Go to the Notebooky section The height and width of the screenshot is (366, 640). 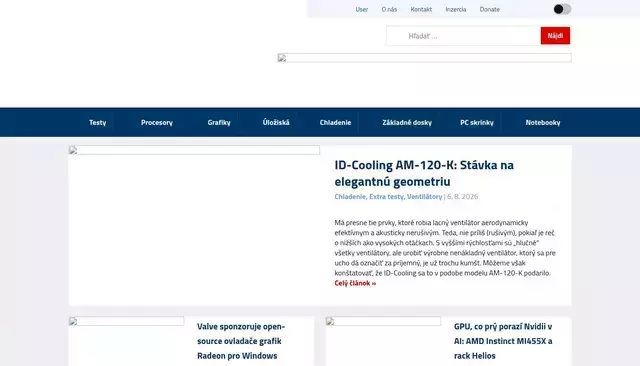point(543,122)
